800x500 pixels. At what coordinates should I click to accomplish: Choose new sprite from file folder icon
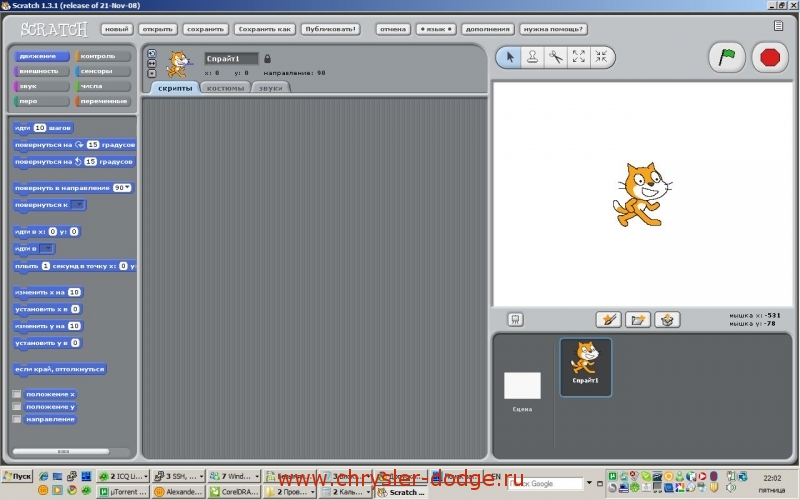click(638, 320)
